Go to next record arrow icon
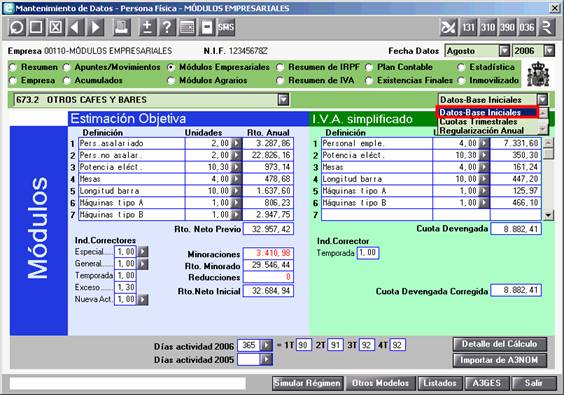Viewport: 564px width, 395px height. [x=95, y=27]
